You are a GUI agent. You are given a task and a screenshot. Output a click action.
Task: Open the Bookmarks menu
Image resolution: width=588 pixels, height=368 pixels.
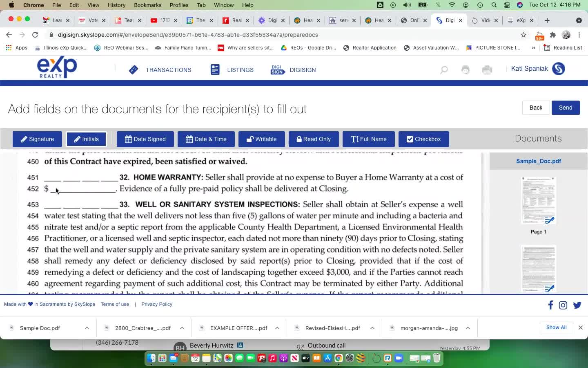[x=147, y=5]
